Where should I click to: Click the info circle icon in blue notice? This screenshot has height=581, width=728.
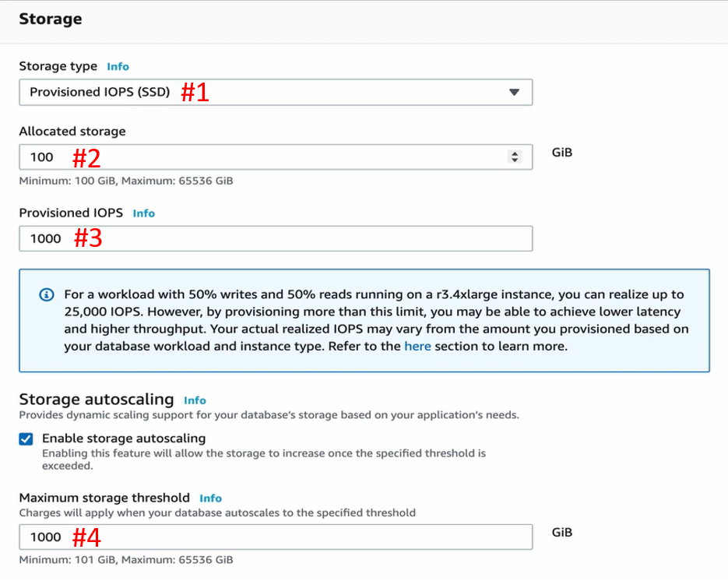click(47, 294)
